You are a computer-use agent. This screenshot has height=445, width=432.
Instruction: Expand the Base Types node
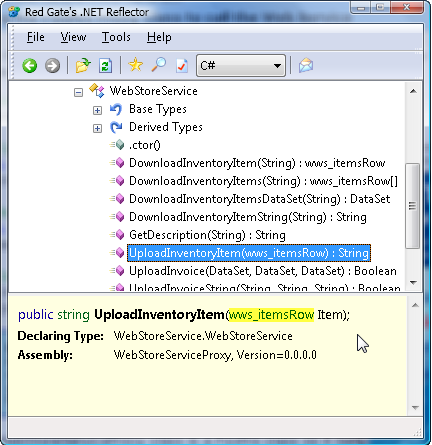[97, 110]
